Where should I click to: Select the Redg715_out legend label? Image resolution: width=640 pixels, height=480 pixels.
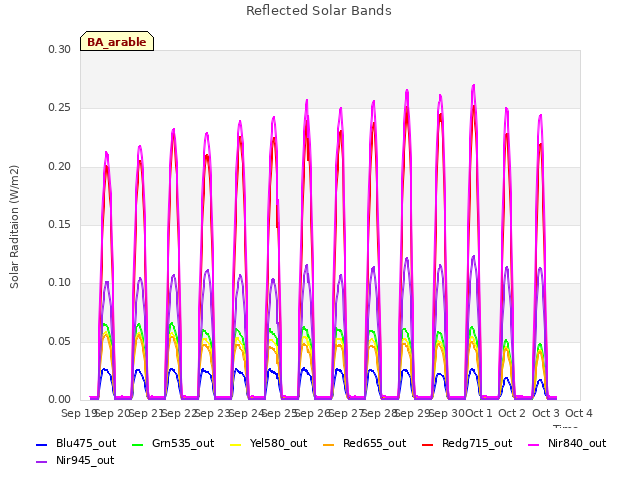click(x=477, y=443)
